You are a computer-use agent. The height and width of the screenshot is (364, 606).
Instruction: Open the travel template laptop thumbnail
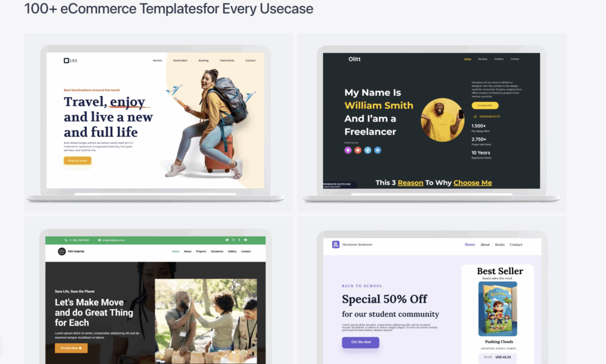(x=159, y=123)
